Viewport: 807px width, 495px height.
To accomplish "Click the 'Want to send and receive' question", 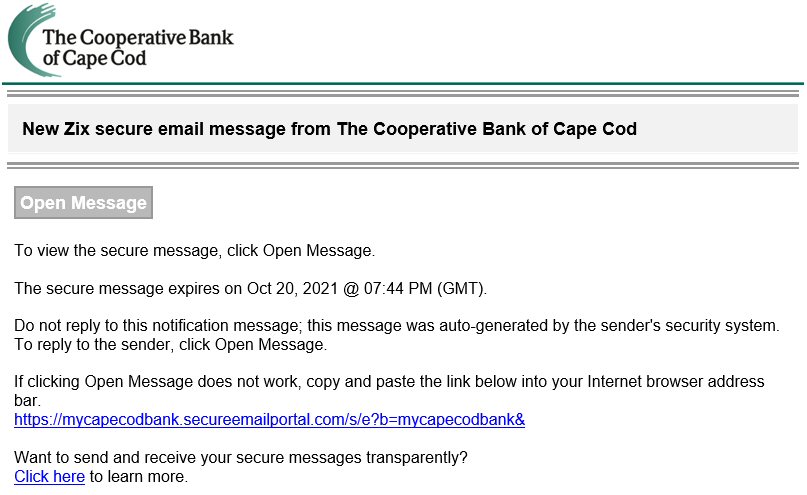I will [241, 457].
